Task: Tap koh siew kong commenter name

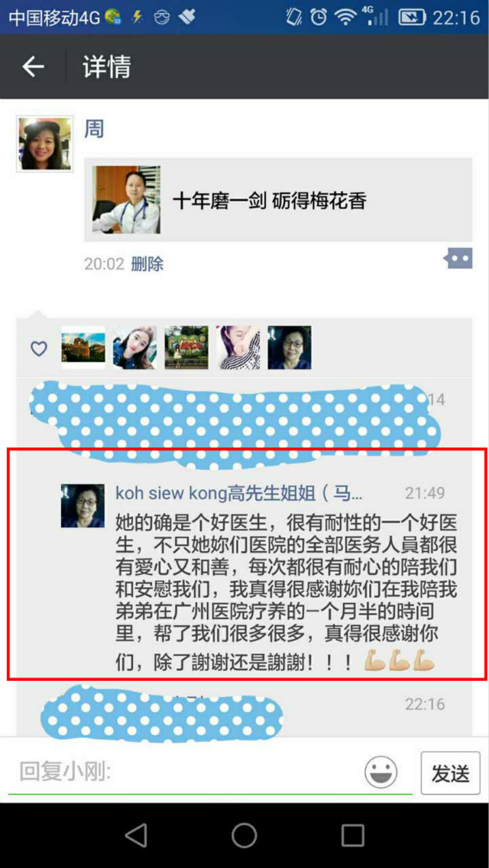Action: pyautogui.click(x=239, y=492)
